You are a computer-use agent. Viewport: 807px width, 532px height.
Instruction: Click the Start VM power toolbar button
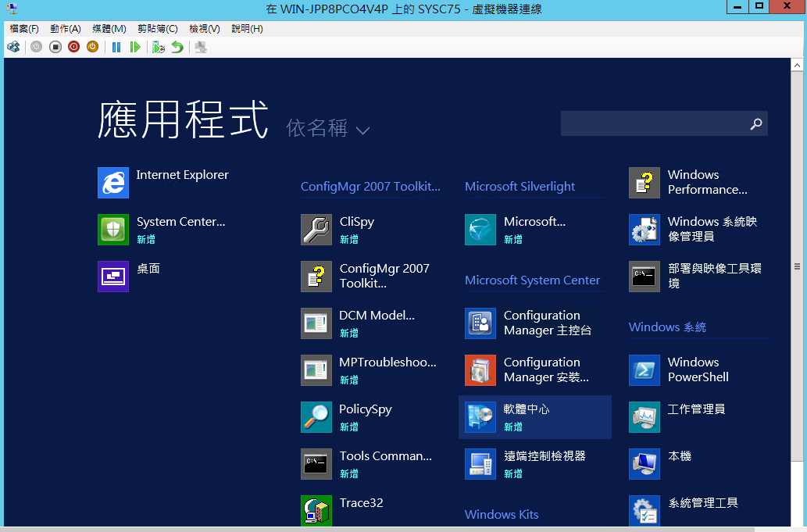36,48
